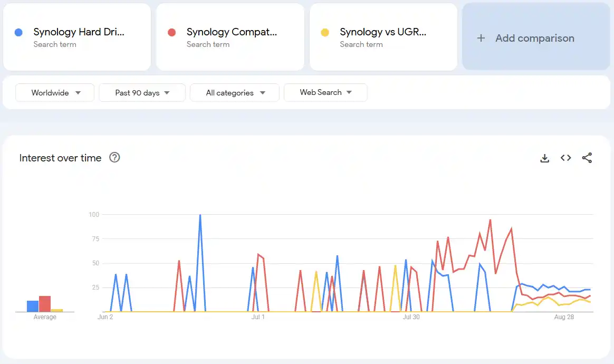The image size is (614, 364).
Task: Click the Average label under the bars
Action: tap(45, 317)
